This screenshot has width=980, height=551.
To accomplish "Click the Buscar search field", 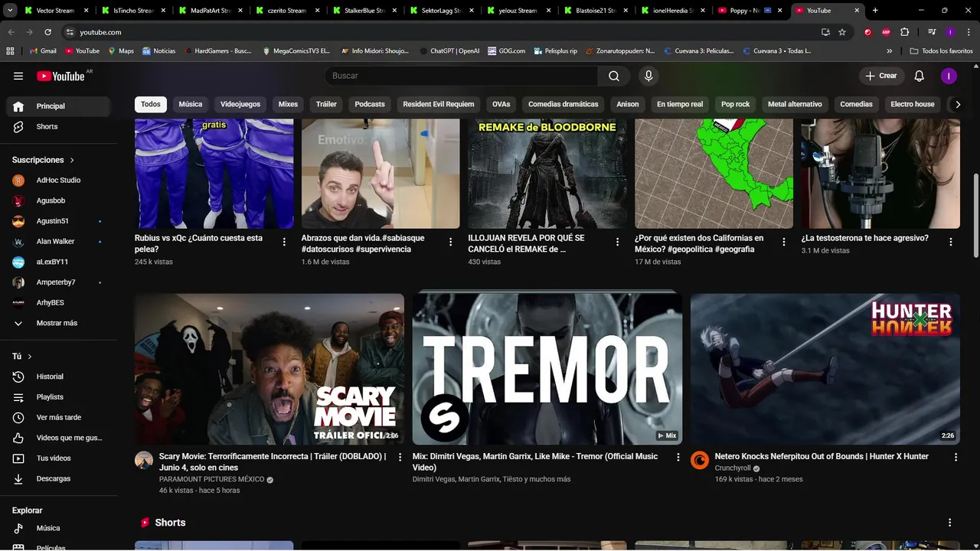I will point(462,76).
